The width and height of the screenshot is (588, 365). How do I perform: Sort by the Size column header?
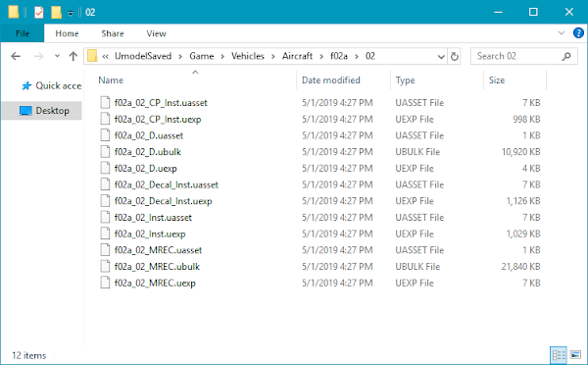497,80
